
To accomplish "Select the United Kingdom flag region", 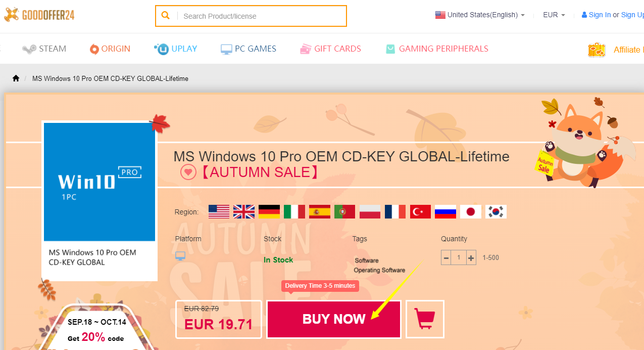I will pos(244,211).
